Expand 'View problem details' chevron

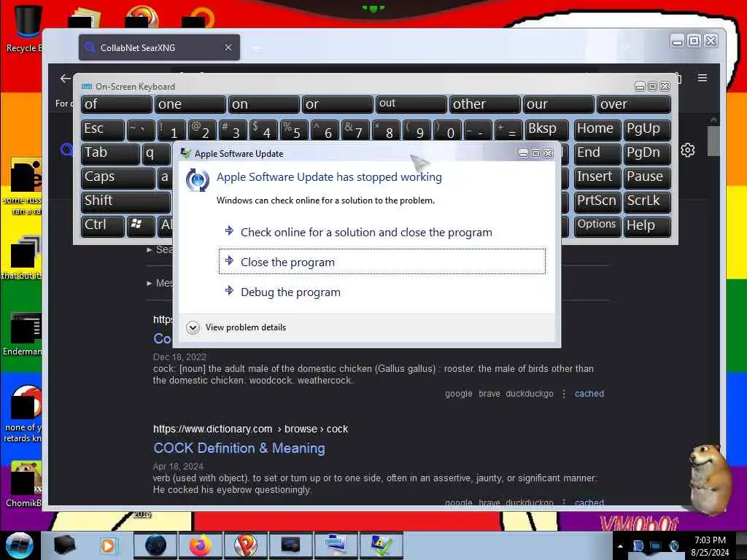[193, 327]
